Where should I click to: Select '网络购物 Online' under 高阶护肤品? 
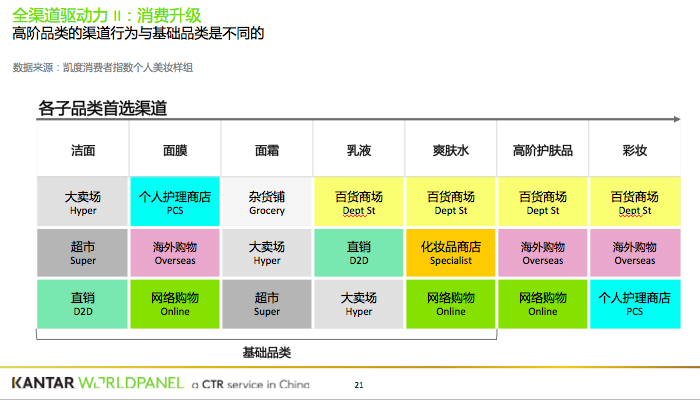click(x=543, y=304)
